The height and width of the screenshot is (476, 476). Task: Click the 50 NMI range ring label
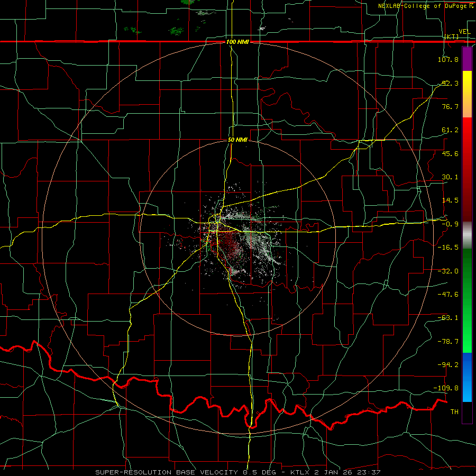pos(237,140)
